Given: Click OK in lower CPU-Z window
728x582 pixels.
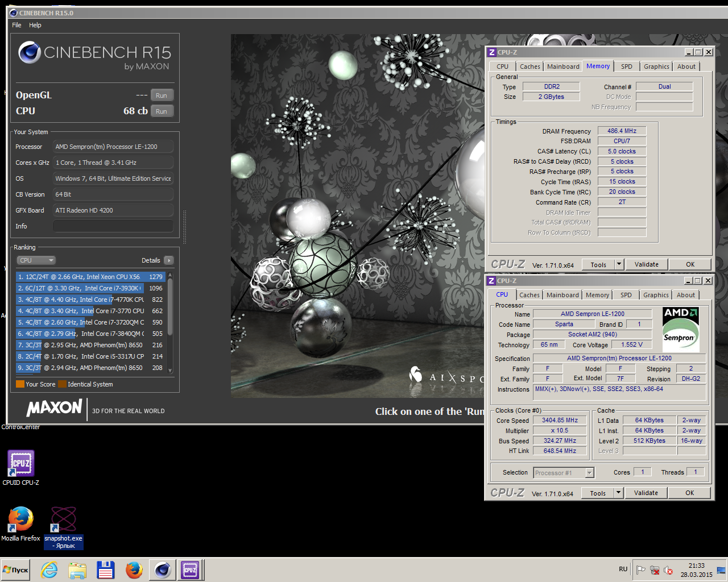Looking at the screenshot, I should point(689,493).
